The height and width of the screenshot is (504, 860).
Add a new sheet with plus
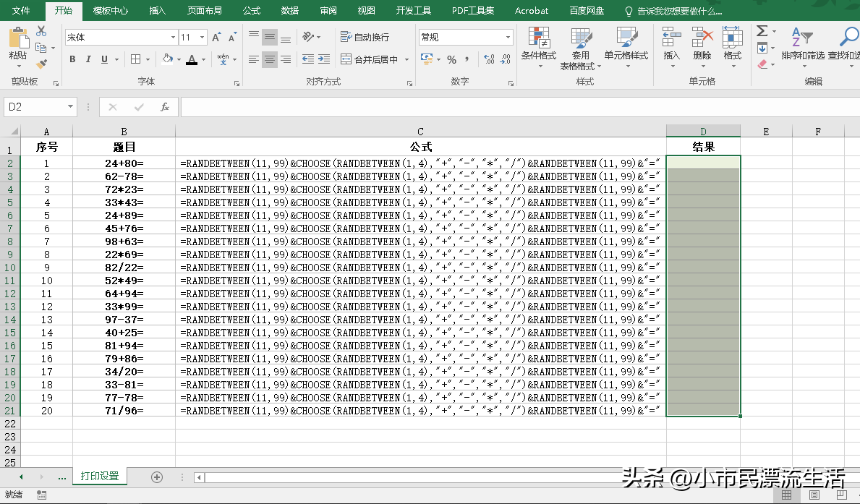pyautogui.click(x=157, y=477)
